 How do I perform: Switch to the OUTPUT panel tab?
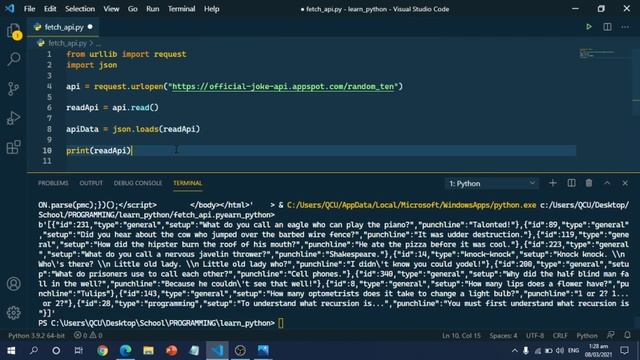pos(91,183)
